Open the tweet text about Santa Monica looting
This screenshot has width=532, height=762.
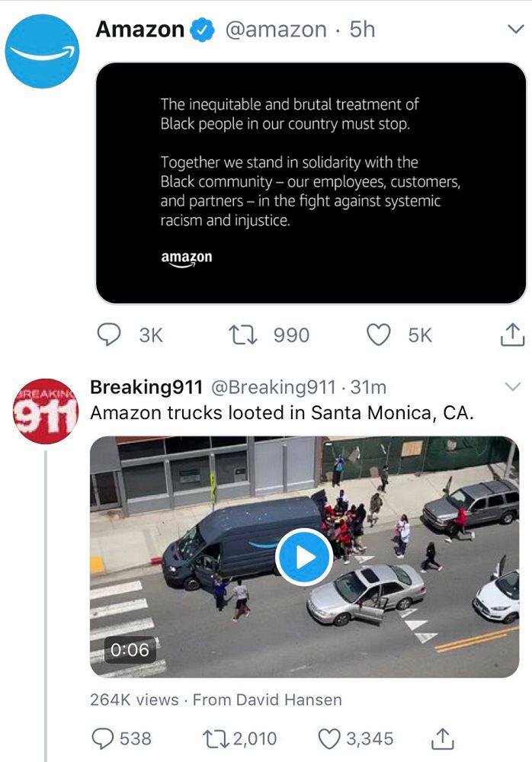[282, 413]
